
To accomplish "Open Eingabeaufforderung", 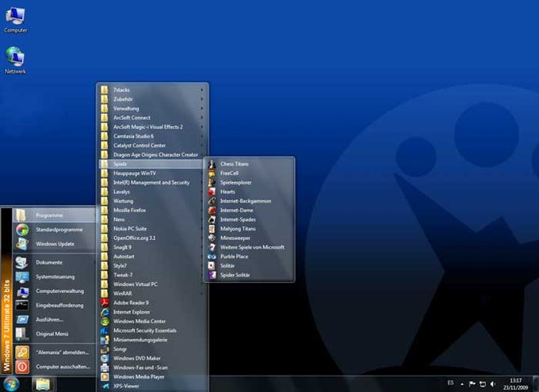I will pyautogui.click(x=55, y=305).
